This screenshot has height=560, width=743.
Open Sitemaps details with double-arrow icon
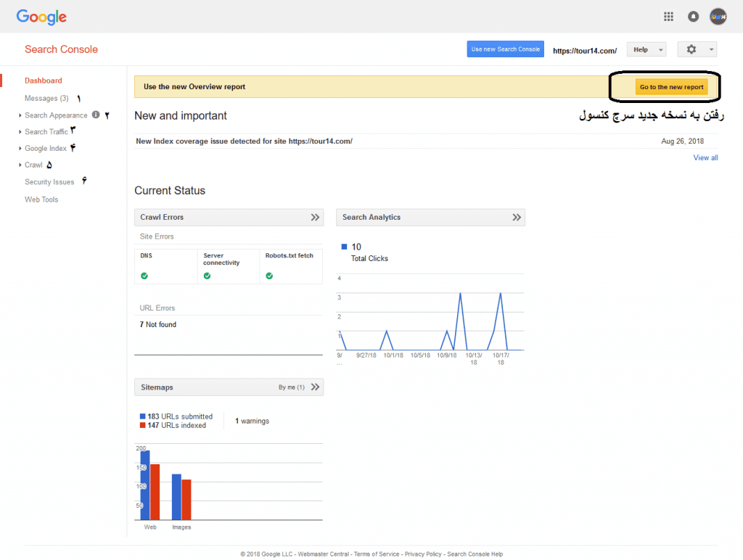(x=315, y=387)
